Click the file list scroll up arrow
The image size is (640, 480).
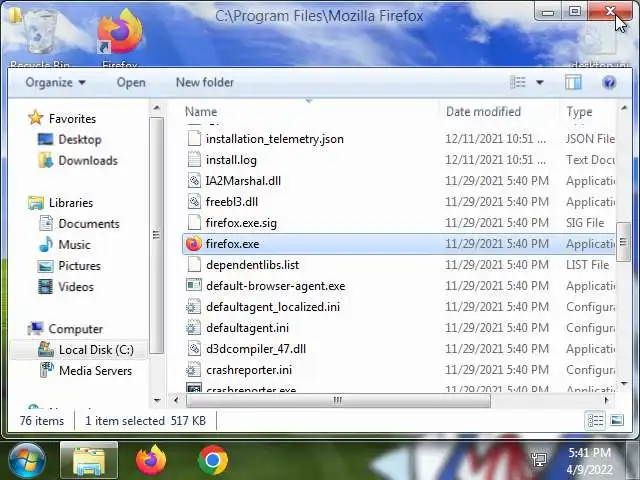tap(624, 108)
